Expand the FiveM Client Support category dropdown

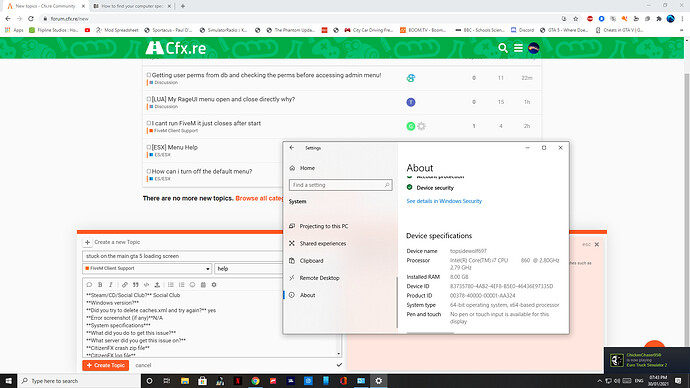(147, 268)
